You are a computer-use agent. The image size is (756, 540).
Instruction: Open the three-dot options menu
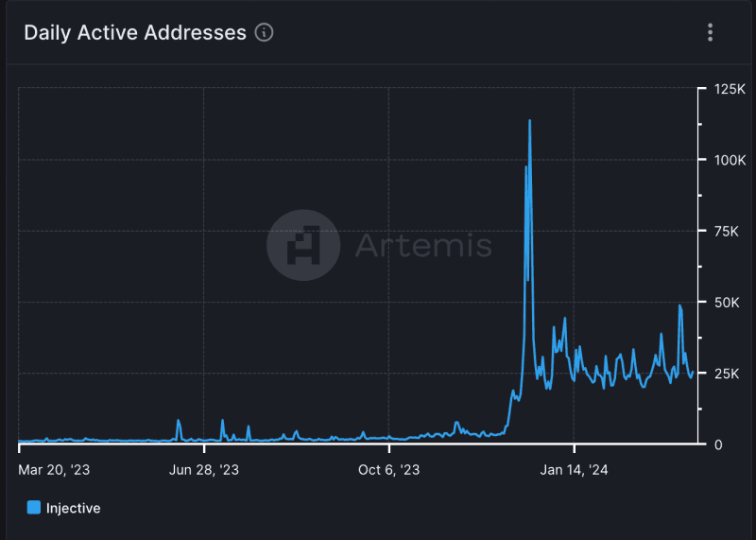tap(710, 32)
